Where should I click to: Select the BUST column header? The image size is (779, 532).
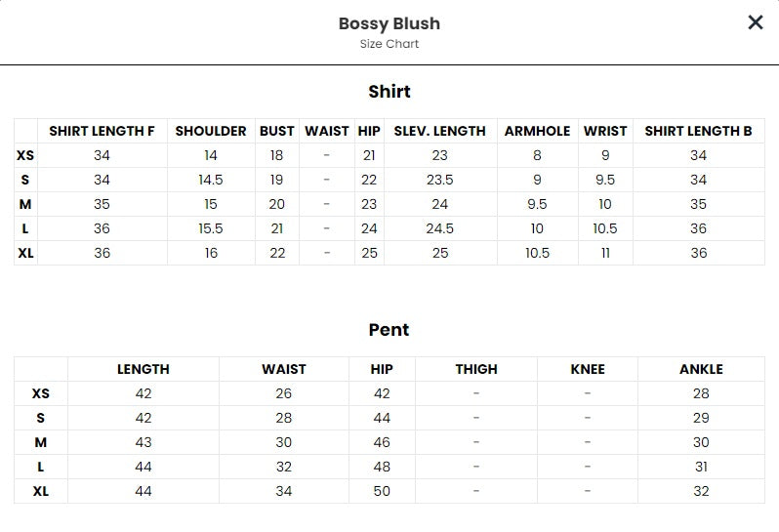pos(276,131)
